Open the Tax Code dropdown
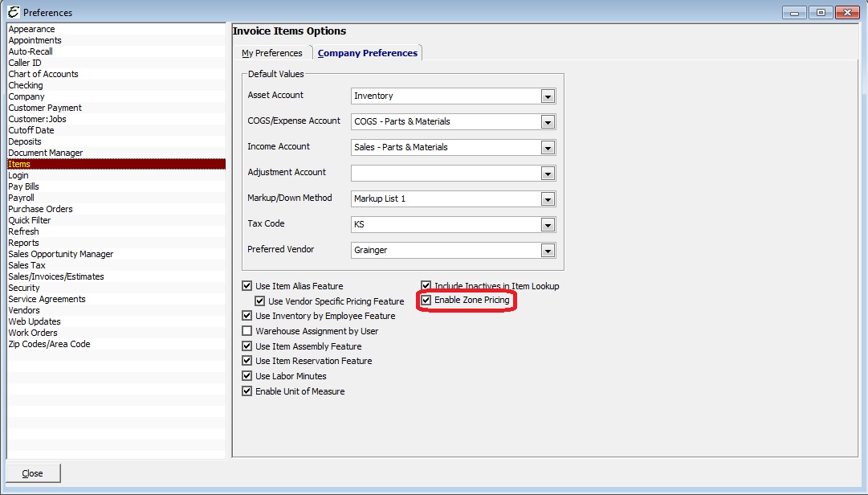Image resolution: width=868 pixels, height=495 pixels. click(x=547, y=224)
